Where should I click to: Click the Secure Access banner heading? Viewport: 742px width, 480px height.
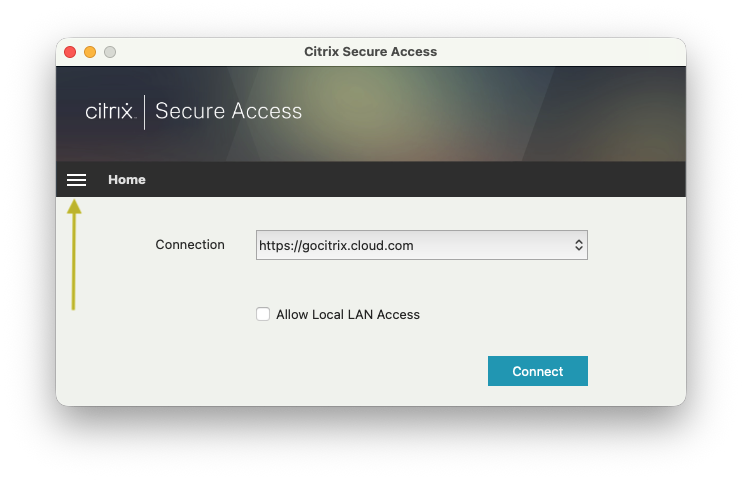tap(229, 112)
